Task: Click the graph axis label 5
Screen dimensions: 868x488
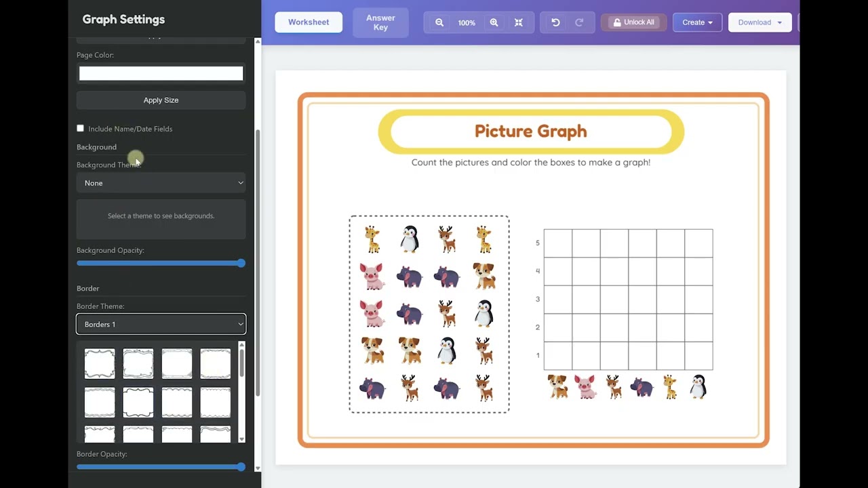Action: [538, 243]
